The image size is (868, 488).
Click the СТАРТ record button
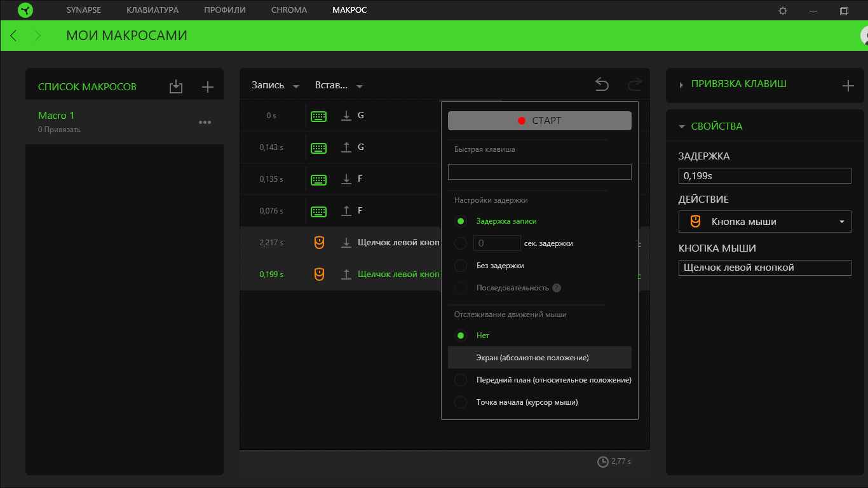[x=539, y=121]
